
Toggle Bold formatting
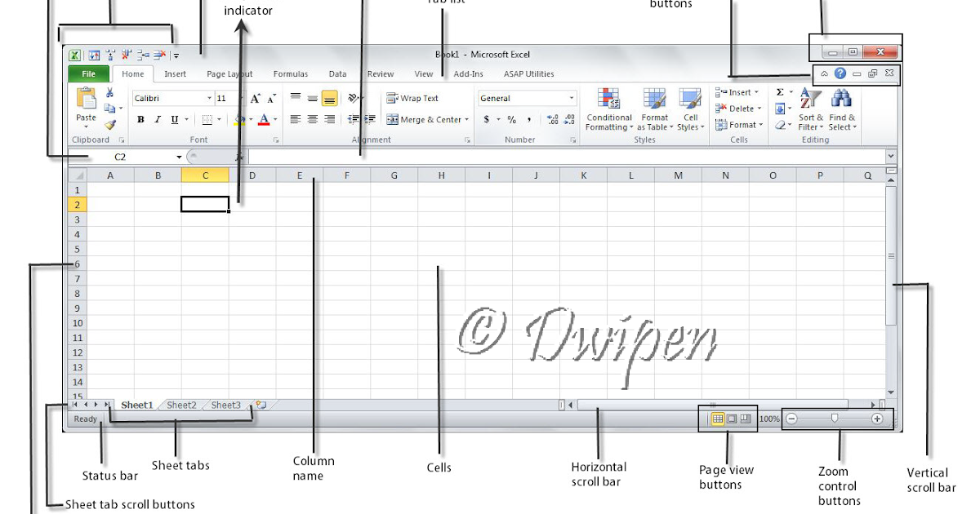(140, 119)
